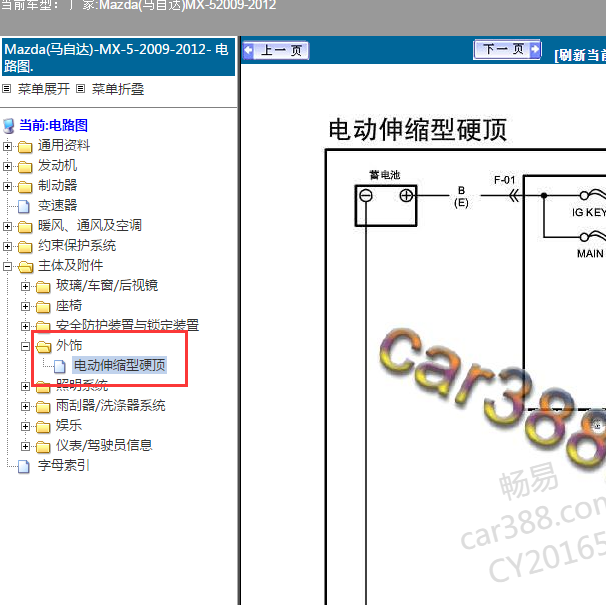Image resolution: width=606 pixels, height=605 pixels.
Task: Click the Mazda MX-5 电路图 header title
Action: tap(116, 58)
